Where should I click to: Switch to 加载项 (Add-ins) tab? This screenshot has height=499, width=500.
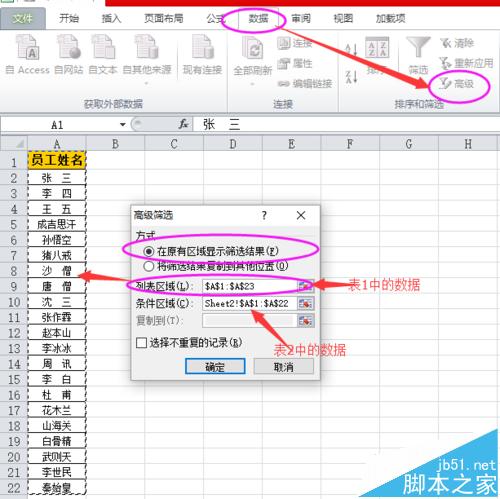pyautogui.click(x=391, y=18)
